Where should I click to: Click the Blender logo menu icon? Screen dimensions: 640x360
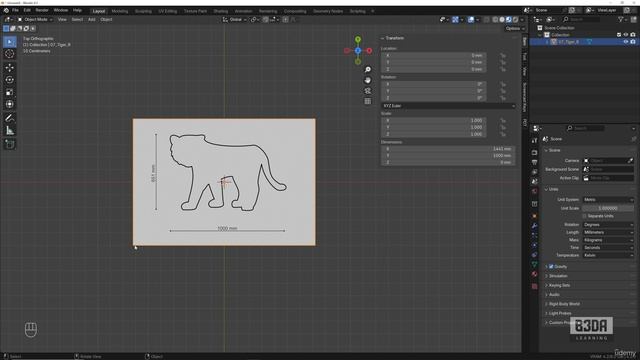(x=6, y=10)
